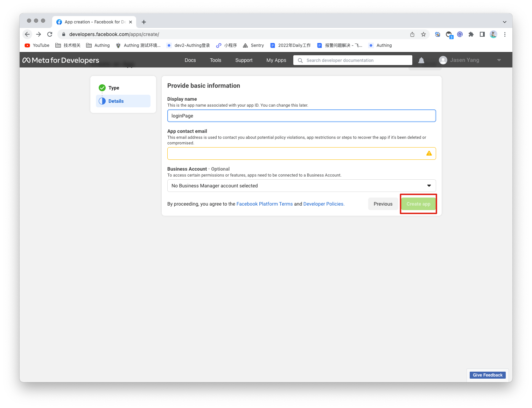532x408 pixels.
Task: Open a new browser tab
Action: click(144, 22)
